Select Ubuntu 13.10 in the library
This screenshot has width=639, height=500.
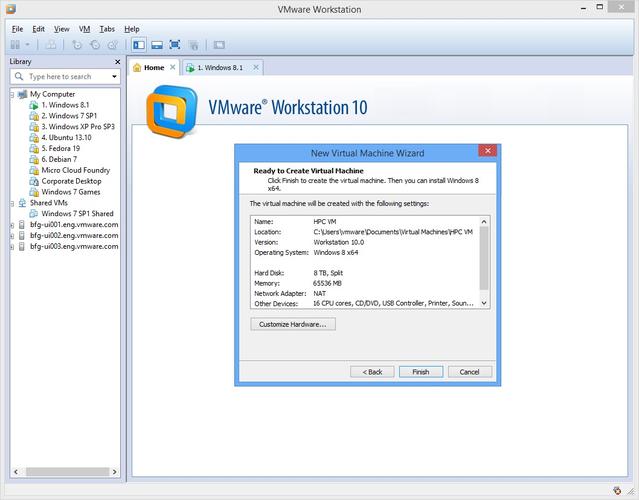pos(69,138)
